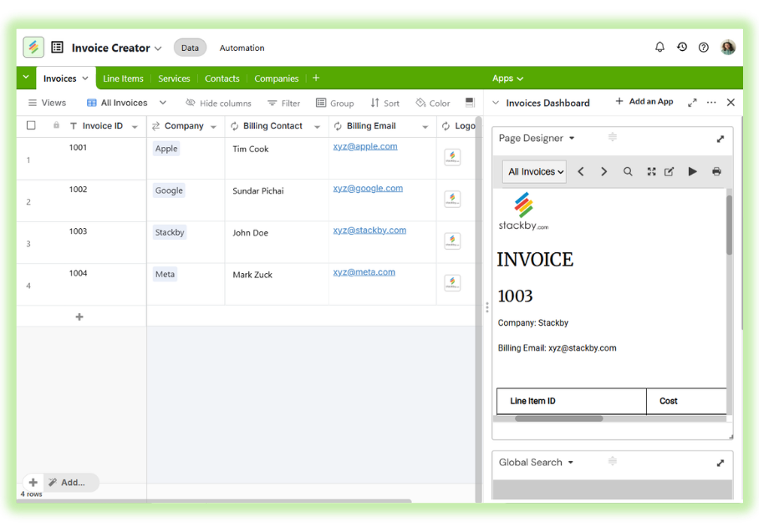The image size is (759, 532).
Task: Click the edit page icon in Page Designer
Action: coord(670,172)
